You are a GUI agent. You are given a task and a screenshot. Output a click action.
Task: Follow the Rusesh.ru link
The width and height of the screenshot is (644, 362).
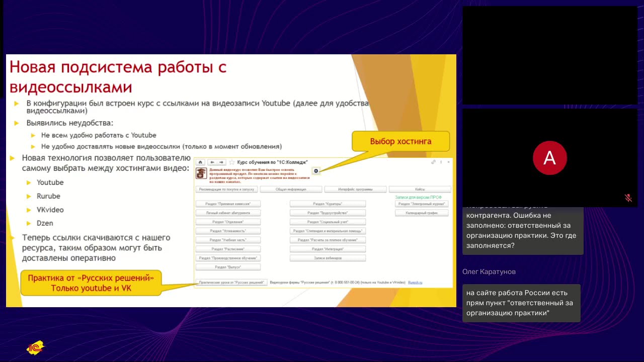coord(415,283)
